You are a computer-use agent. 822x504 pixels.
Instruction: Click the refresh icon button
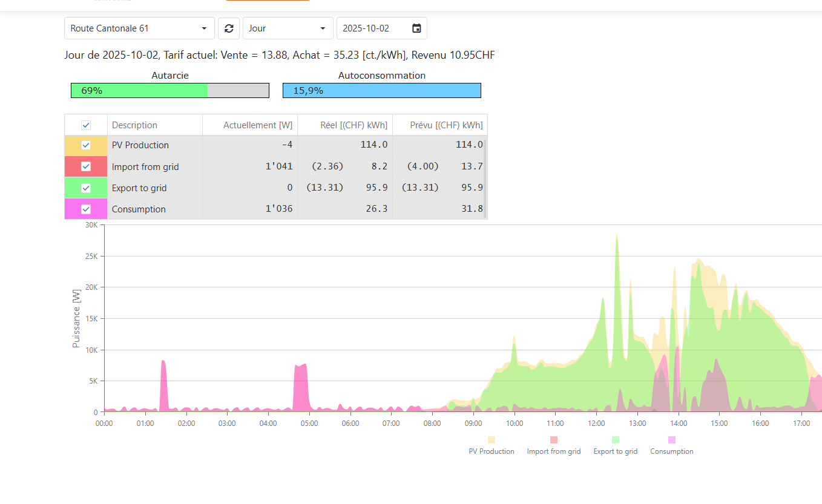(x=229, y=28)
